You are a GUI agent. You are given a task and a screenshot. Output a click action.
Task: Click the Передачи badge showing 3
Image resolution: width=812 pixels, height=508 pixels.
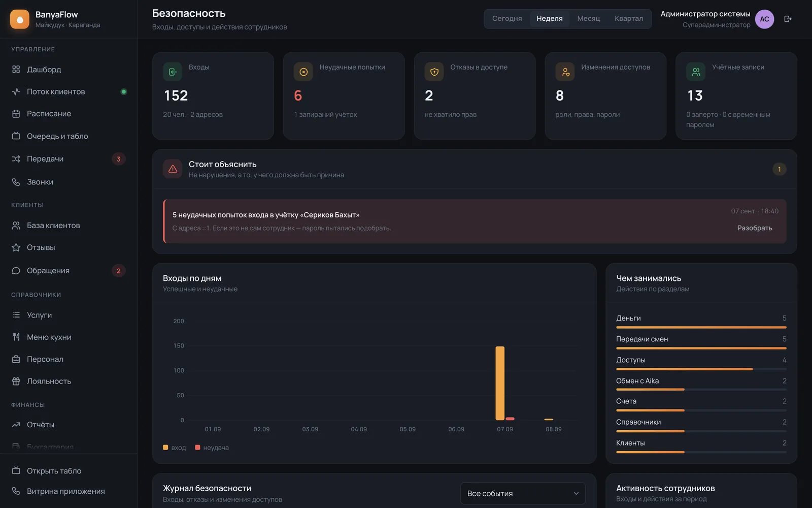tap(119, 159)
